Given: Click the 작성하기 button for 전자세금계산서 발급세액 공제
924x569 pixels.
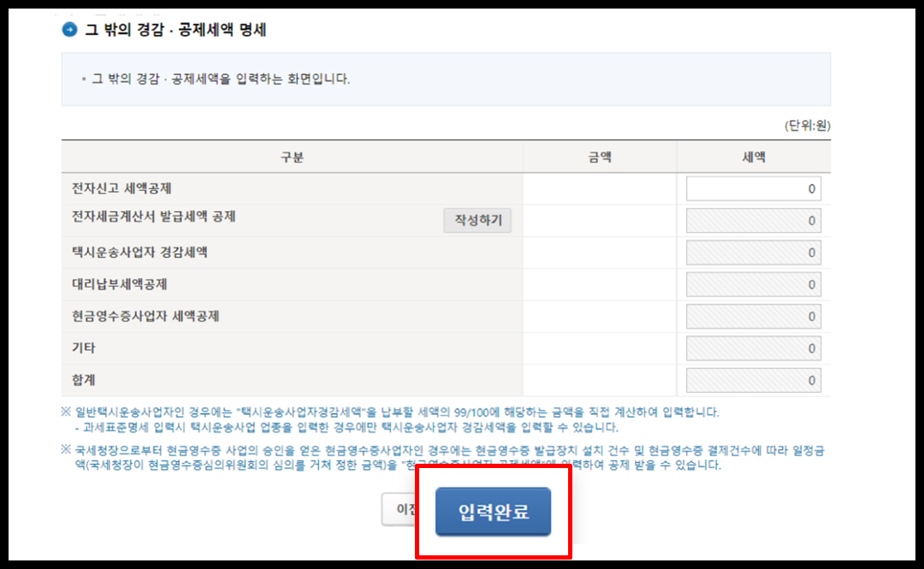Looking at the screenshot, I should pyautogui.click(x=477, y=220).
